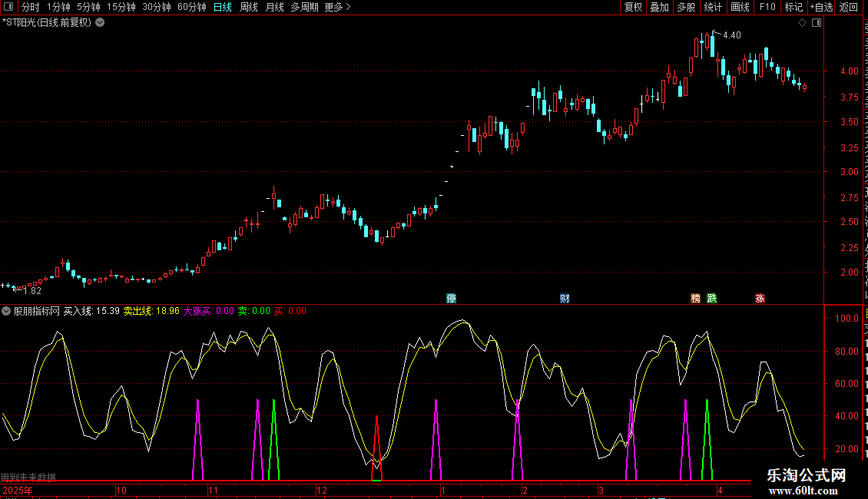This screenshot has width=868, height=499.
Task: Click month 11 on the time axis
Action: pyautogui.click(x=213, y=490)
